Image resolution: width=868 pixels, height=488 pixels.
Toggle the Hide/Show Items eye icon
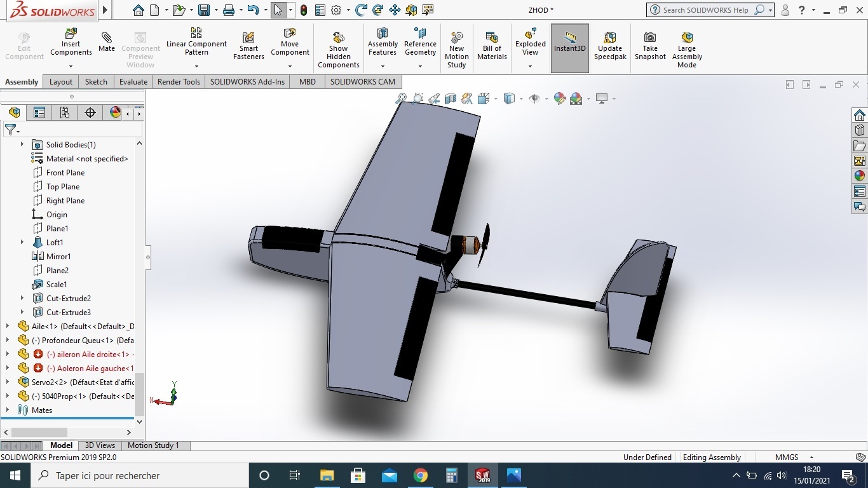(x=534, y=98)
